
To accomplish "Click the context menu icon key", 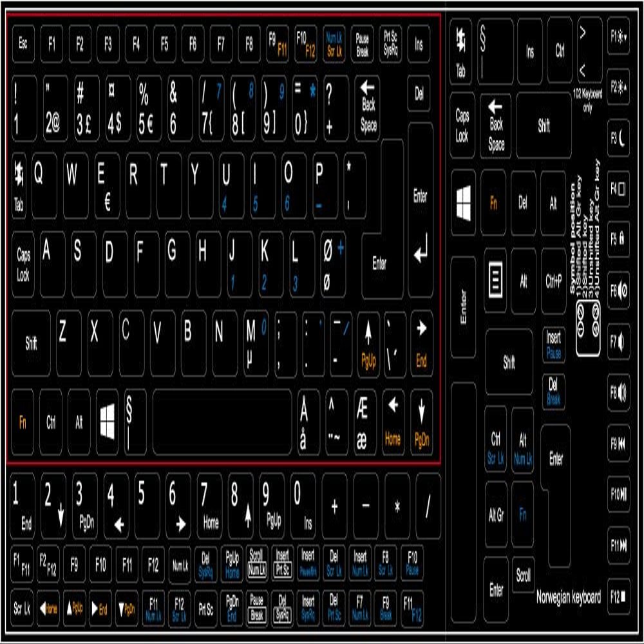I will 495,281.
